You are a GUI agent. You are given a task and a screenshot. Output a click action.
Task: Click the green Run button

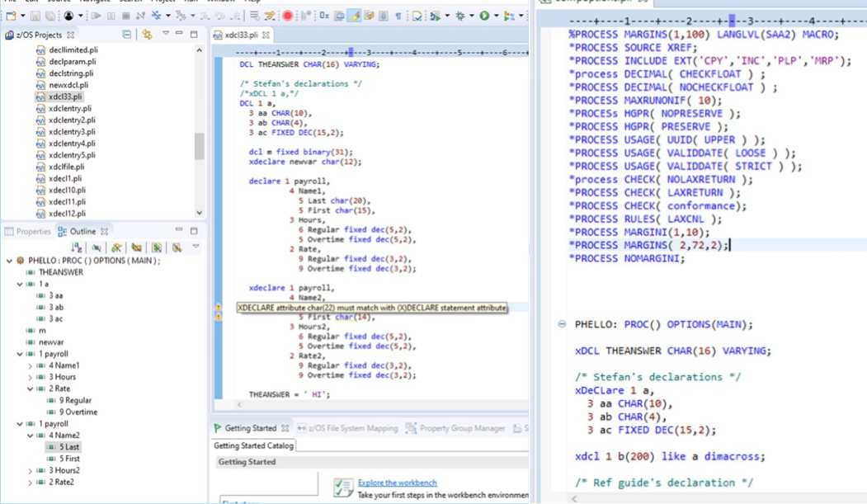[484, 16]
